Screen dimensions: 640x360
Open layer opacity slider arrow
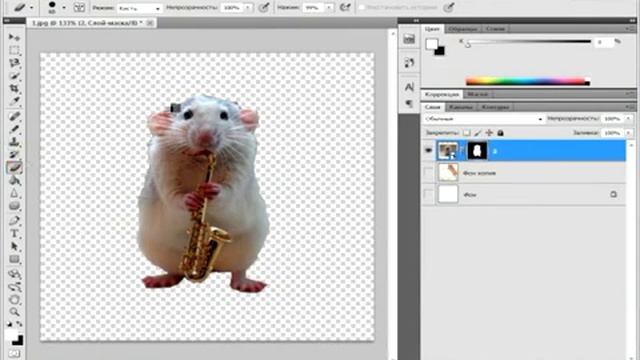628,119
